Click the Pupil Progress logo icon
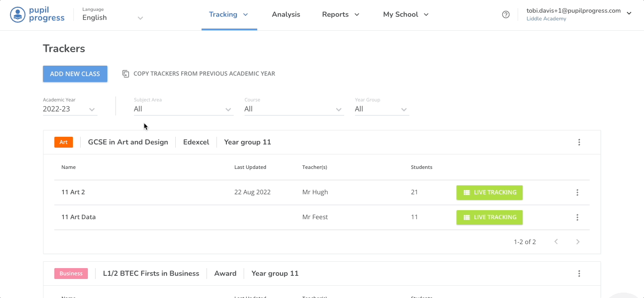Viewport: 644px width, 298px height. click(x=17, y=14)
